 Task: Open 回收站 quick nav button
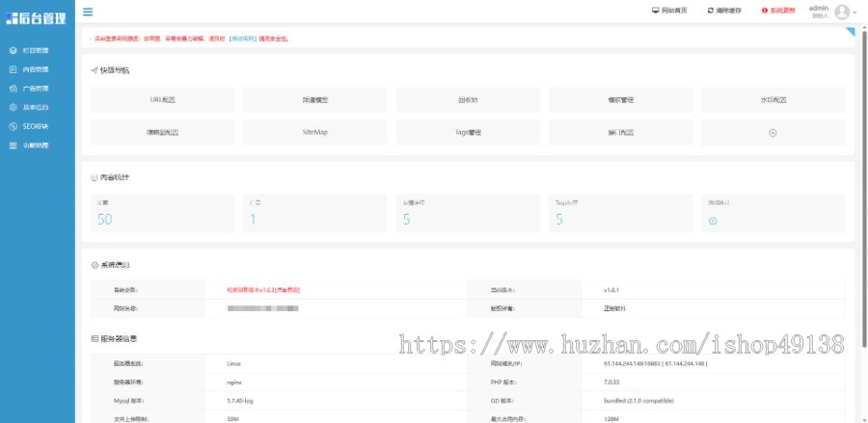[x=468, y=100]
